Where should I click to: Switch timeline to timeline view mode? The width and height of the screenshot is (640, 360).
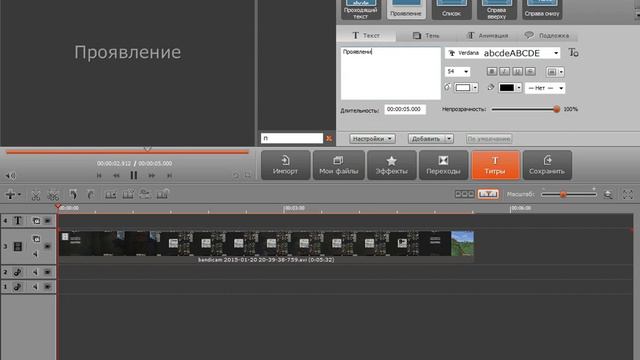[488, 194]
